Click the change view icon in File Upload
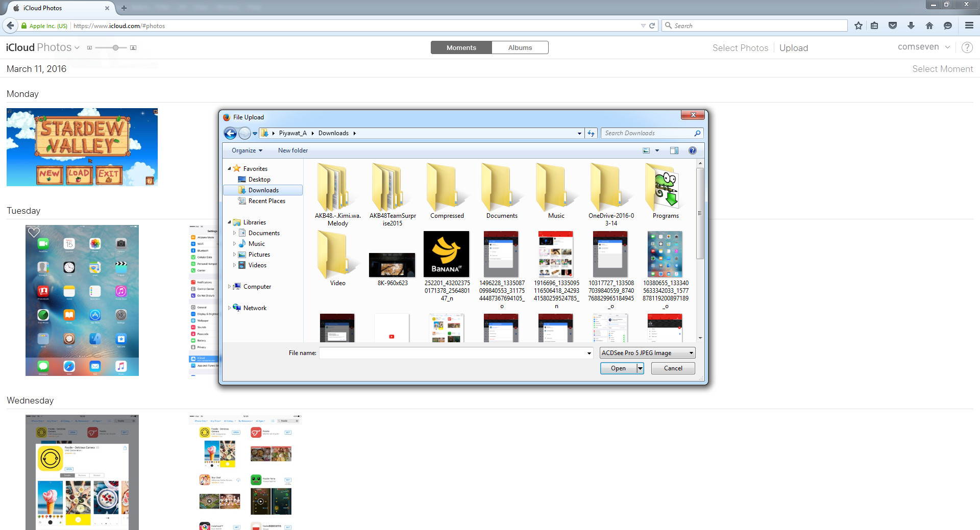The width and height of the screenshot is (980, 530). point(646,150)
